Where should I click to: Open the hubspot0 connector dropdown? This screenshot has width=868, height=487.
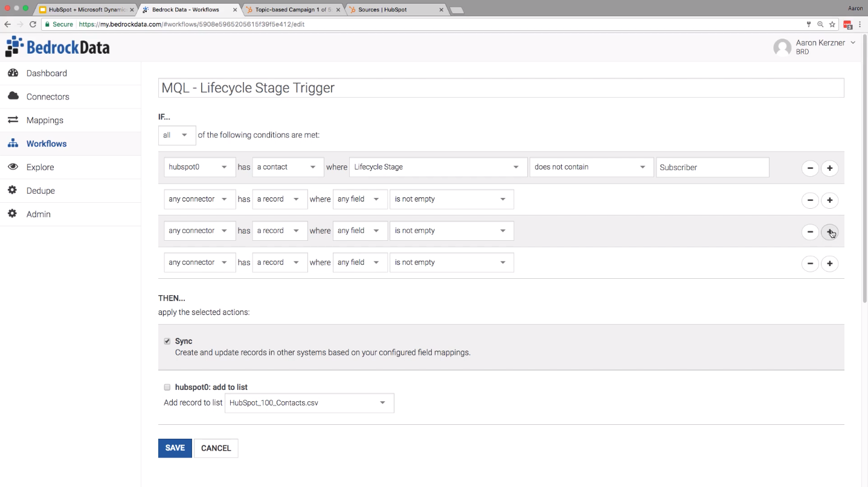tap(199, 167)
